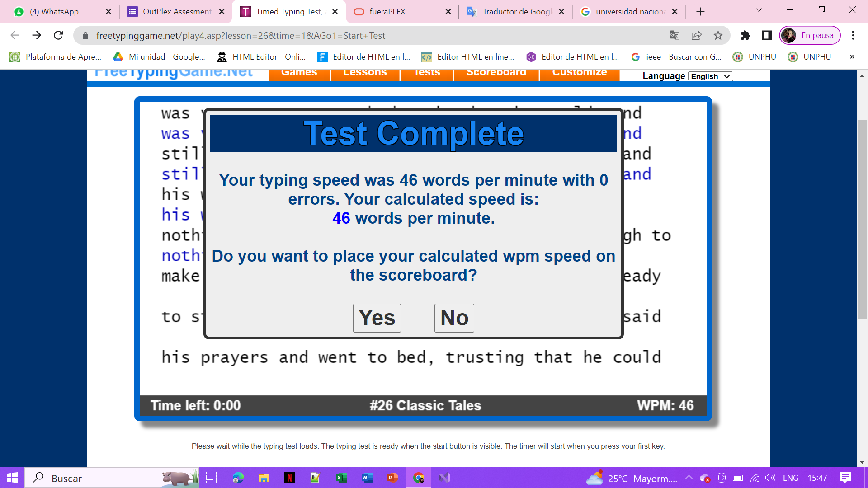868x488 pixels.
Task: Open ieee - Buscar con G... bookmark
Action: pos(676,57)
